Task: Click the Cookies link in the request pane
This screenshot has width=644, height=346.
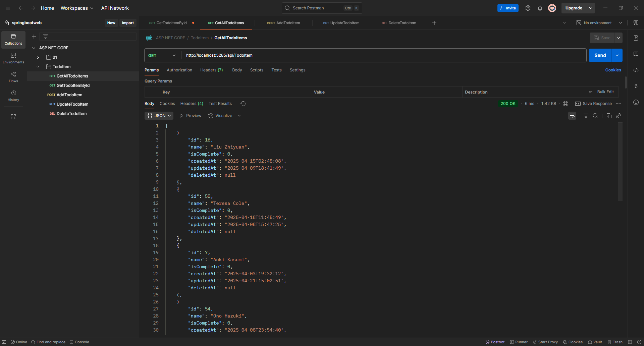Action: click(613, 70)
